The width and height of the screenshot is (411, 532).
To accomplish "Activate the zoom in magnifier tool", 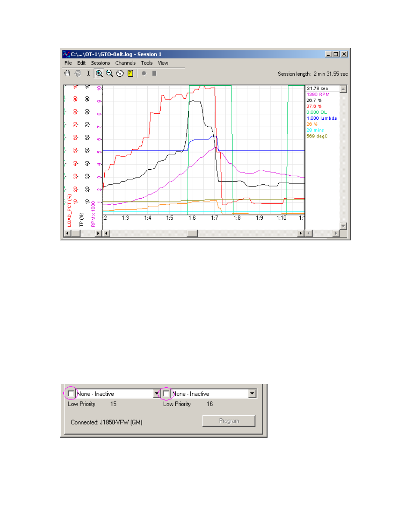I will 99,73.
